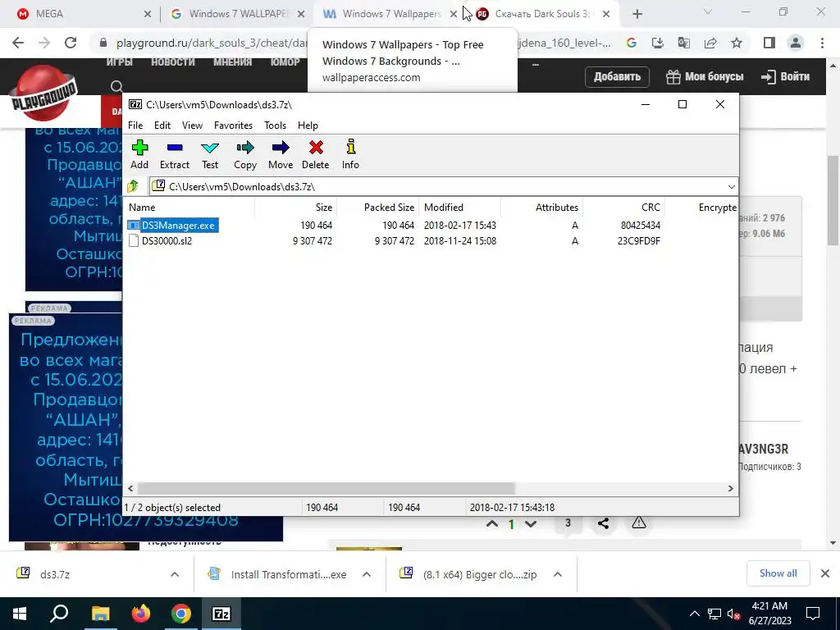
Task: Open the Chrome three-dot menu
Action: 822,43
